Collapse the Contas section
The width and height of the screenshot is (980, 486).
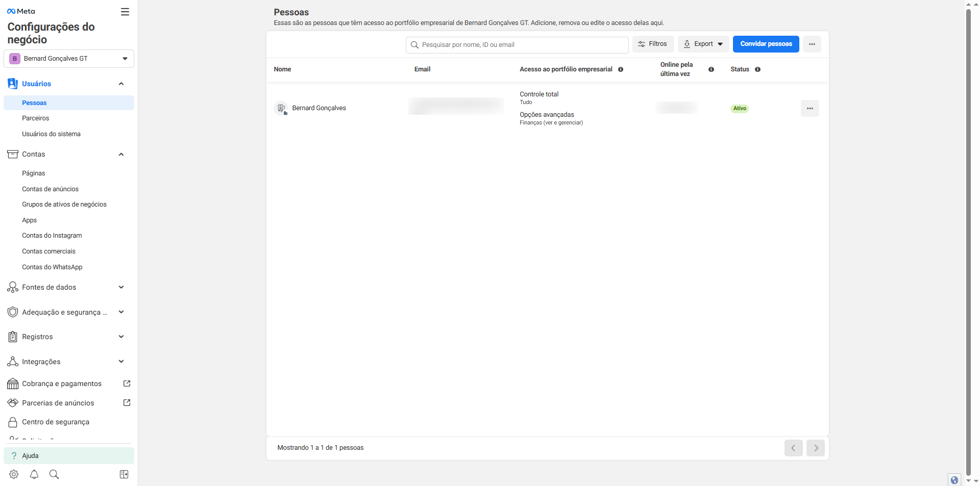pos(121,155)
